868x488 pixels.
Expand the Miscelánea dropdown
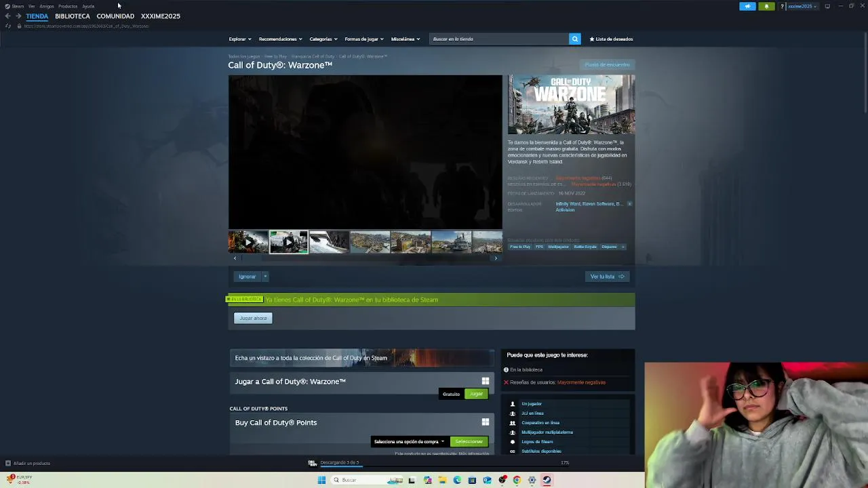(406, 39)
